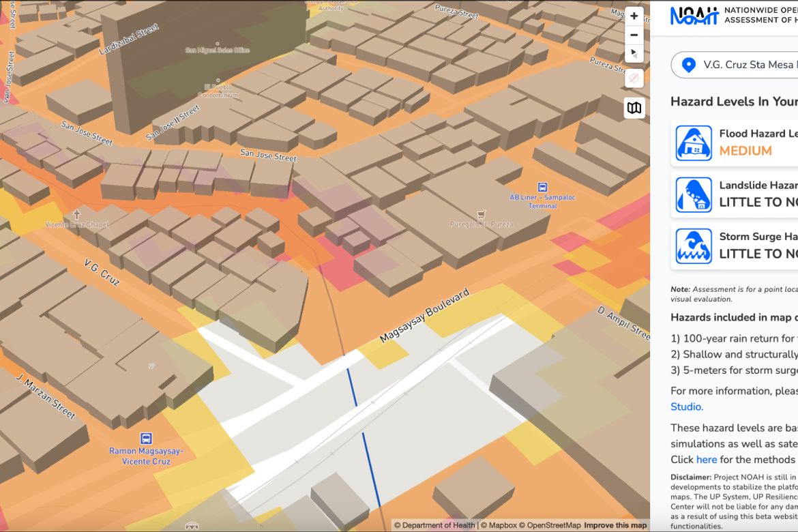
Task: Toggle the hidden layer eye icon
Action: coord(634,78)
